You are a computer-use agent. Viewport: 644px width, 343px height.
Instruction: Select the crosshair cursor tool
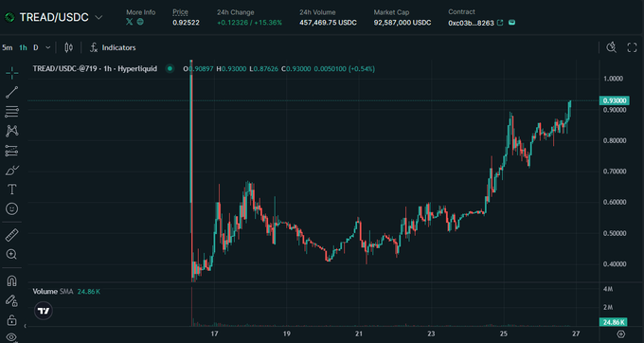click(12, 74)
